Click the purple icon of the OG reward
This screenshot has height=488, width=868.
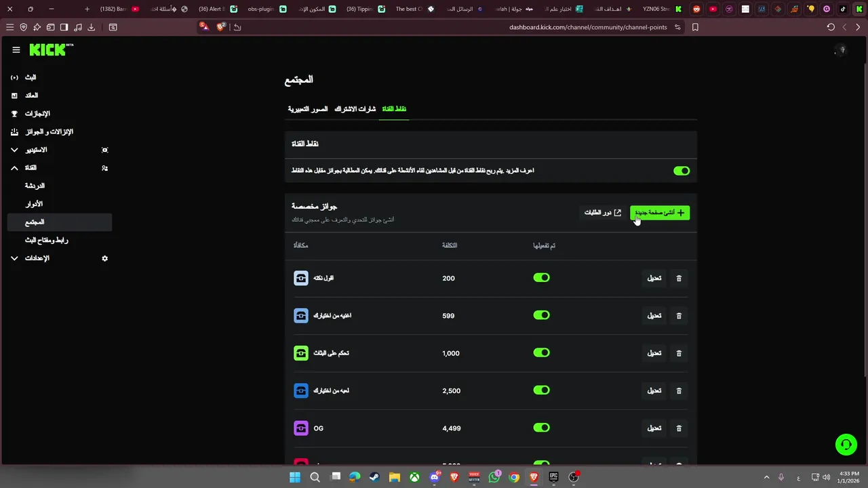click(301, 428)
